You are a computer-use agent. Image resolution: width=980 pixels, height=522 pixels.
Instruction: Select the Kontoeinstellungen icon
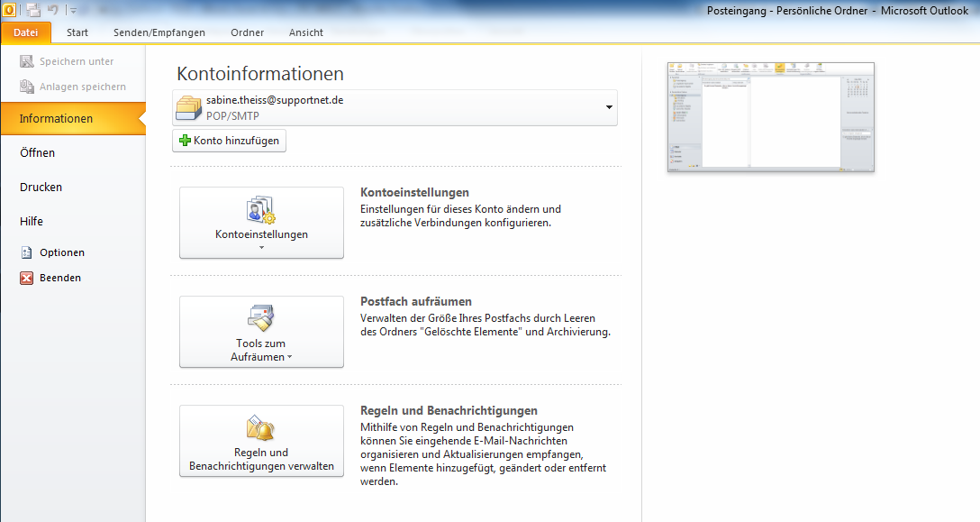[x=261, y=209]
